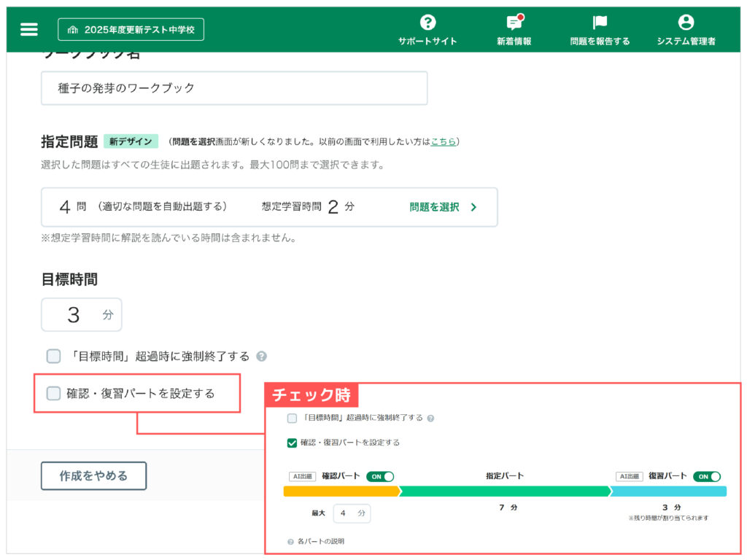Click help icon next to 各パートの説明

[291, 542]
